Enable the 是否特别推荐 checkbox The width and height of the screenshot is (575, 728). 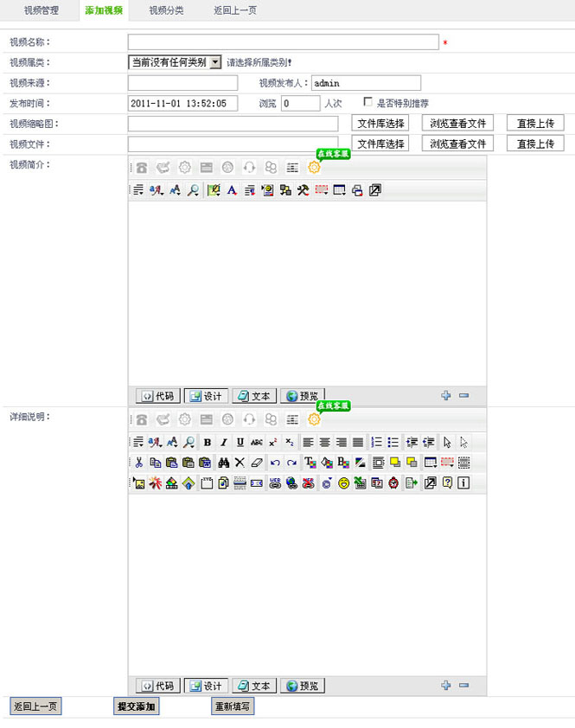click(x=368, y=102)
